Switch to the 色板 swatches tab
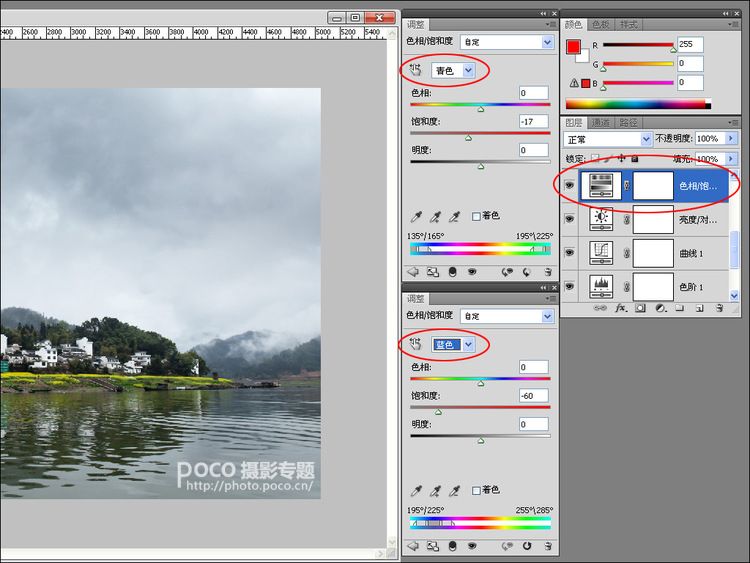Screen dimensions: 750x563 pyautogui.click(x=600, y=24)
